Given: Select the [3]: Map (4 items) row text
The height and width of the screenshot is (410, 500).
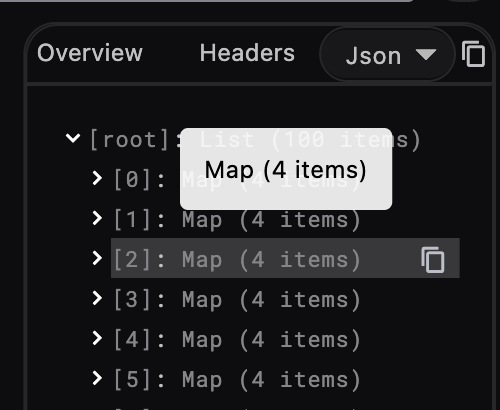Looking at the screenshot, I should click(x=237, y=300).
